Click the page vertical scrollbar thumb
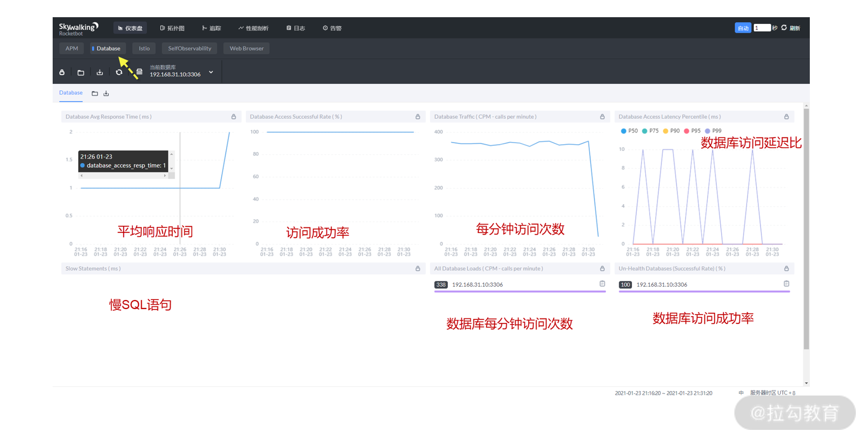 806,229
